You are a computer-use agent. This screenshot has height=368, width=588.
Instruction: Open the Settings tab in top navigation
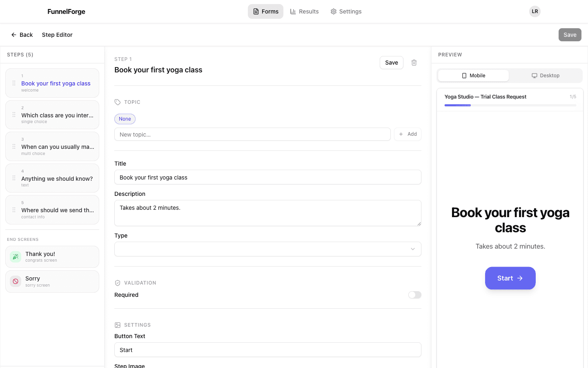[x=346, y=11]
